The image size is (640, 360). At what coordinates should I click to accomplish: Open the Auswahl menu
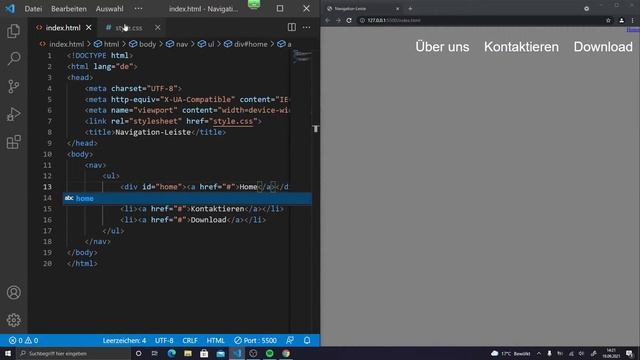coord(109,9)
